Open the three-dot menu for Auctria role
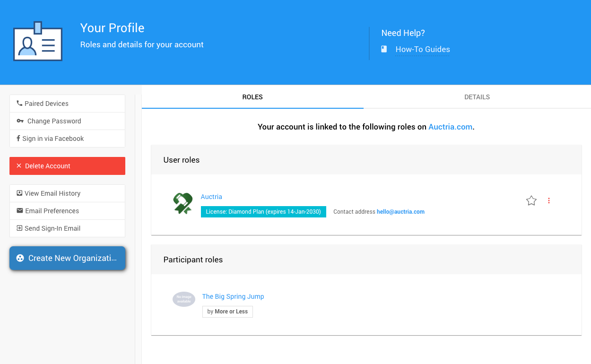 coord(549,201)
